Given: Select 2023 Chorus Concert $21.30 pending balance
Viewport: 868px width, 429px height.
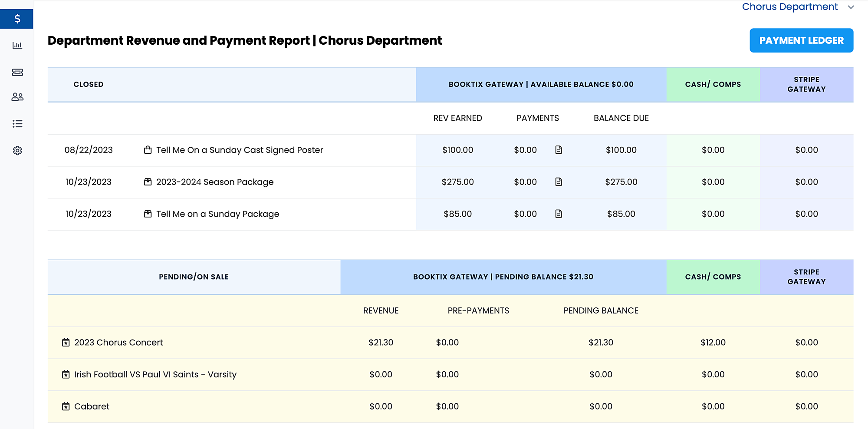Looking at the screenshot, I should [x=601, y=343].
